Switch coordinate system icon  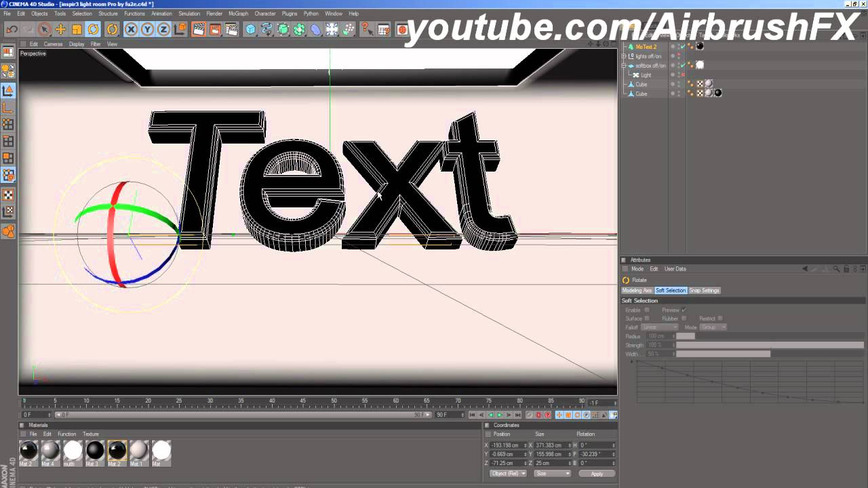point(180,29)
